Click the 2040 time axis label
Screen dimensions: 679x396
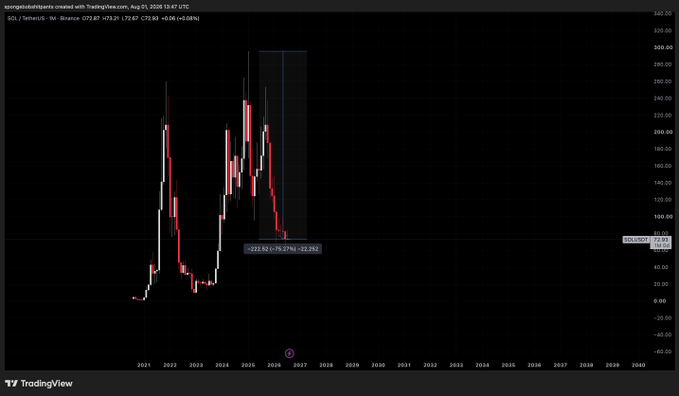(x=638, y=365)
